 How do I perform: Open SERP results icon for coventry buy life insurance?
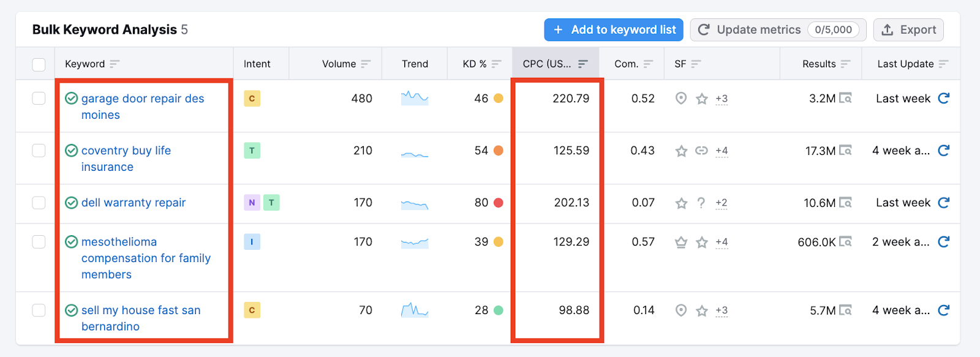(x=845, y=151)
